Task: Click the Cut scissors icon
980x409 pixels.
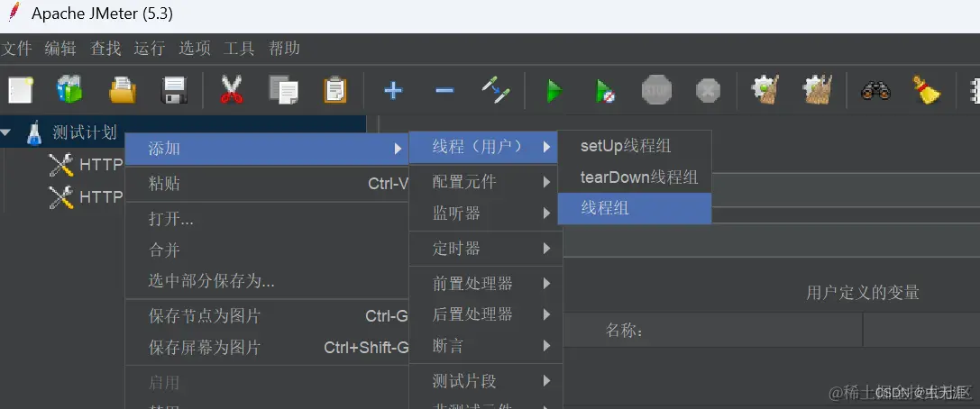Action: coord(231,91)
